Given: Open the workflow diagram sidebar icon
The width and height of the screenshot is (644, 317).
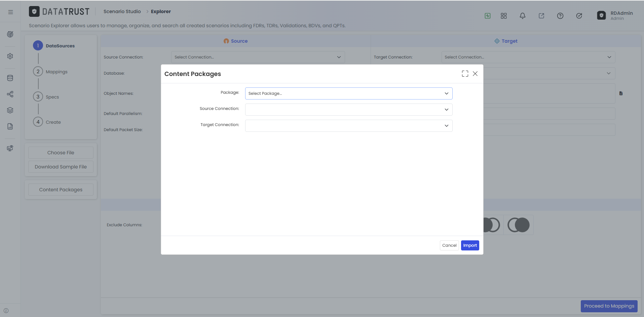Looking at the screenshot, I should 10,94.
